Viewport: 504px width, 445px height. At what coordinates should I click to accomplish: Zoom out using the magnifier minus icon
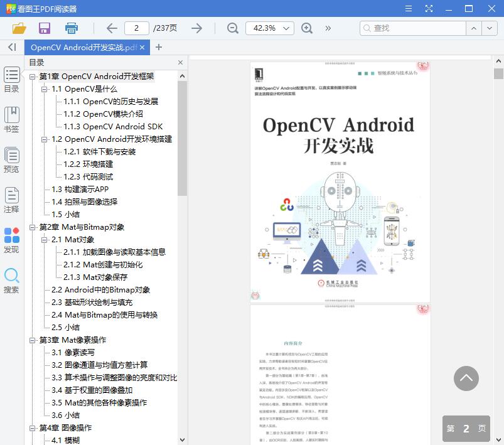pos(232,28)
